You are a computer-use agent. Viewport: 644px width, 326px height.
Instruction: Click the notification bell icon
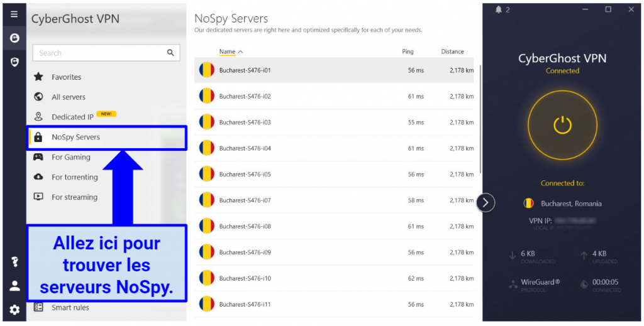[x=499, y=10]
